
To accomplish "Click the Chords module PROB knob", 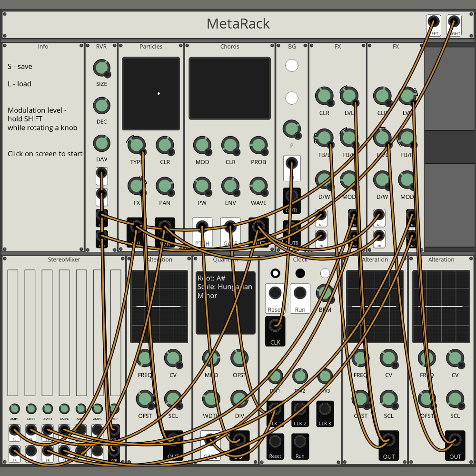I will pos(258,145).
